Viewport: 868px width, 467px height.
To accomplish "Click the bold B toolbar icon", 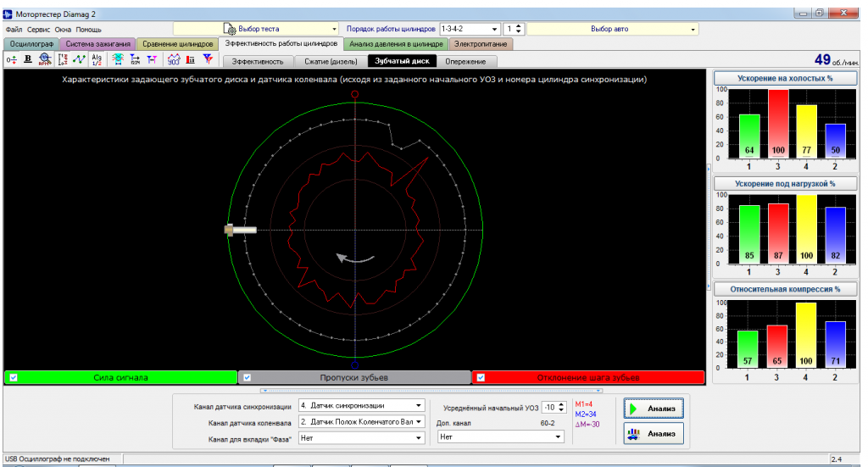I will (x=28, y=59).
